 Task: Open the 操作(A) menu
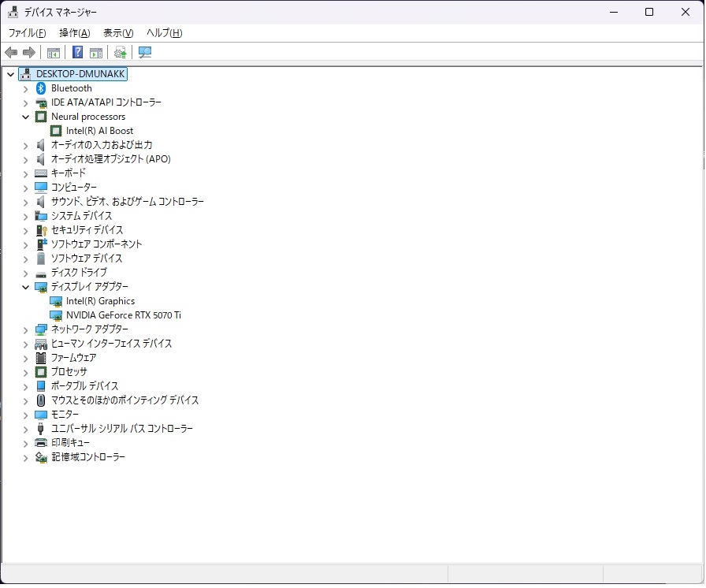click(x=75, y=33)
